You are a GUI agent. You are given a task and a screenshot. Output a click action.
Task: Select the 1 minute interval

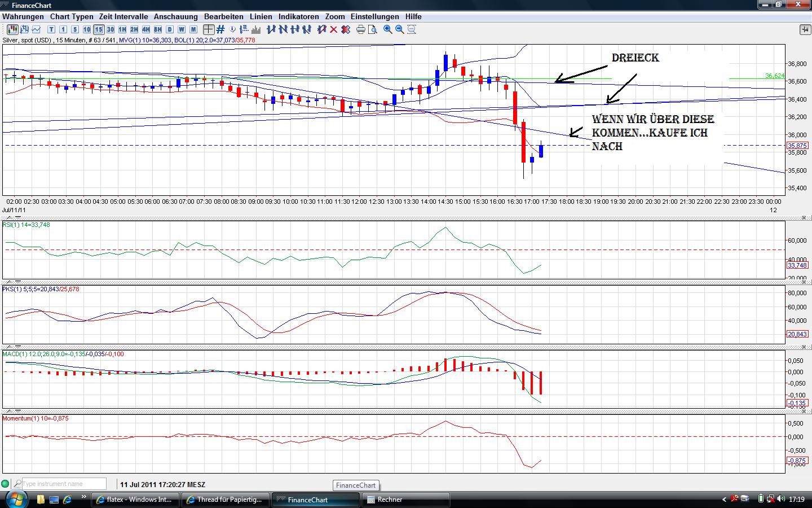click(x=63, y=29)
